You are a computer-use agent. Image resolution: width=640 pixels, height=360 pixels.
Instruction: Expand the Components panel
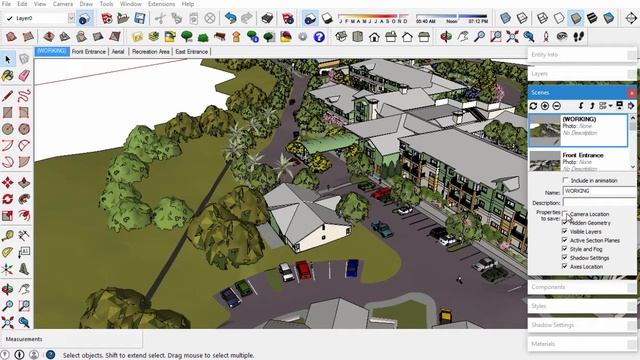[x=582, y=287]
